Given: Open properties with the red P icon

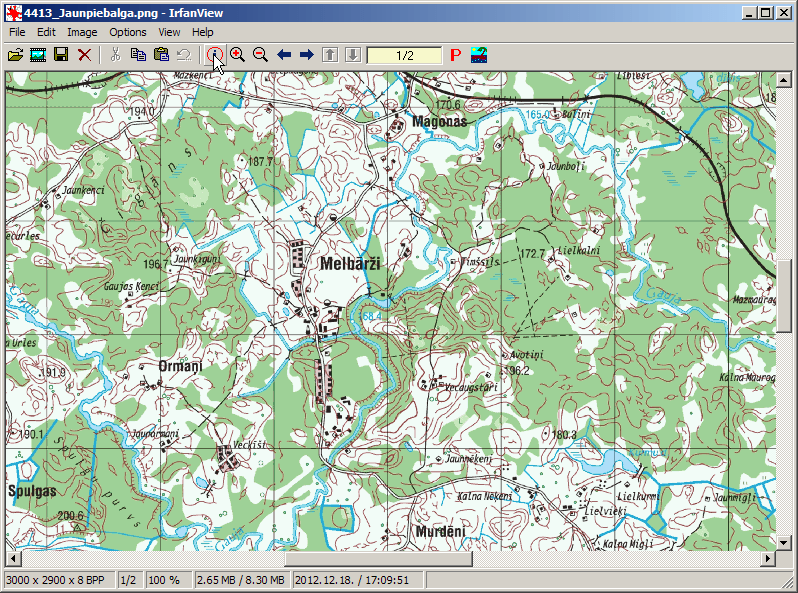Looking at the screenshot, I should pos(455,55).
